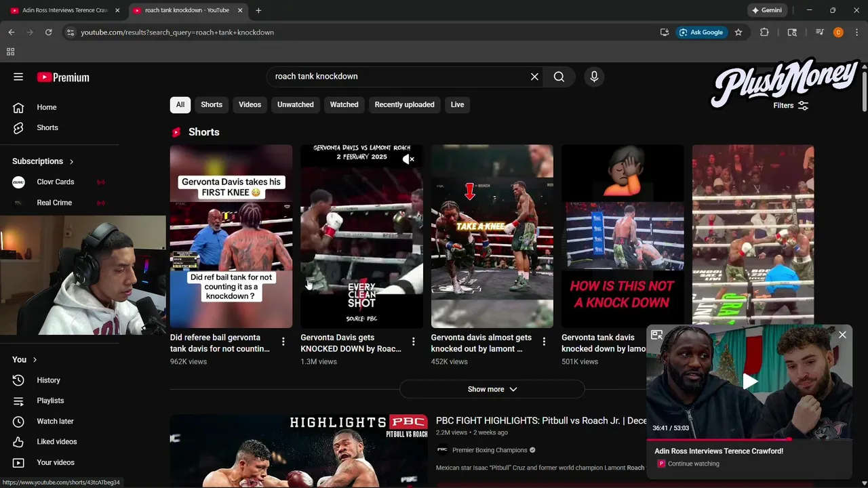Click the YouTube Premium logo
Viewport: 868px width, 488px height.
click(63, 77)
